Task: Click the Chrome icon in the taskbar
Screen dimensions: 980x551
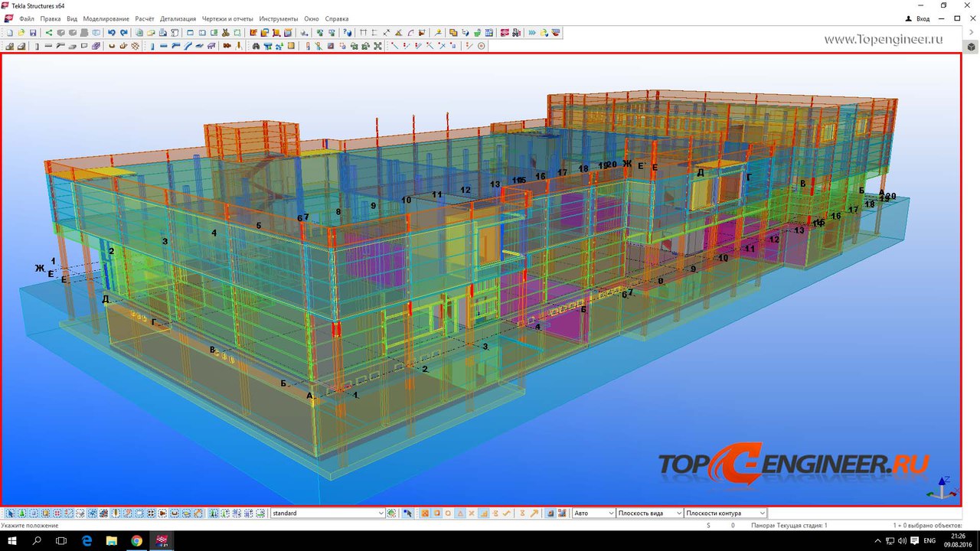Action: point(136,541)
